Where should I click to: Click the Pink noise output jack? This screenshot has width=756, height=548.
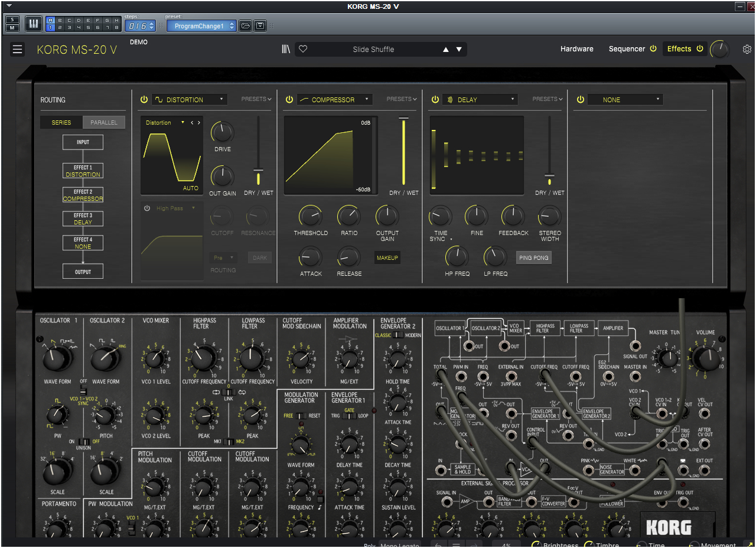click(588, 471)
